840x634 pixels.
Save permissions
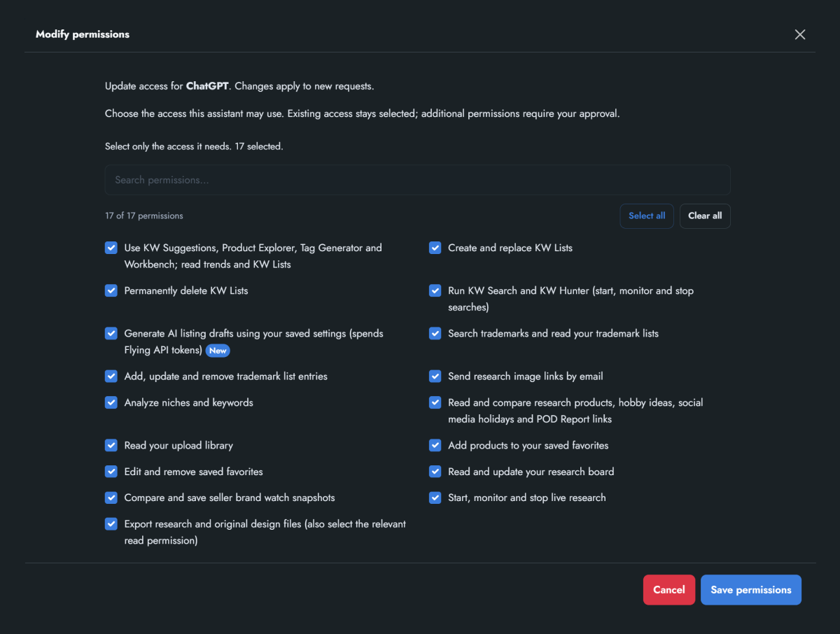click(x=751, y=590)
